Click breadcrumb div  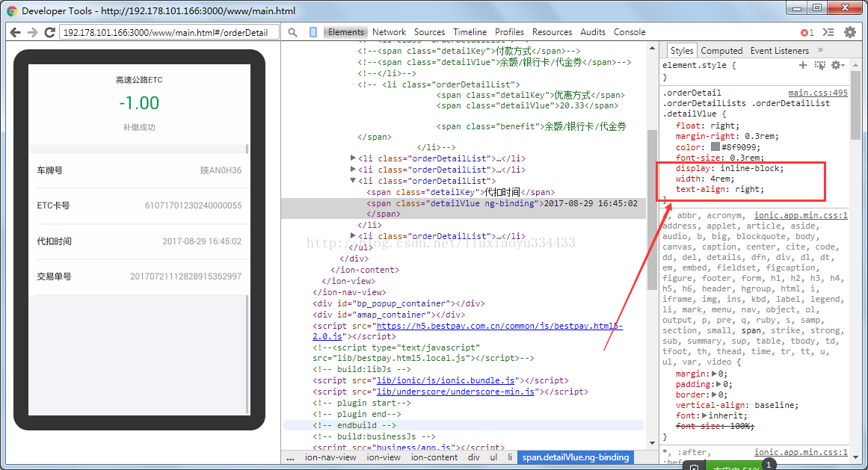(x=473, y=457)
